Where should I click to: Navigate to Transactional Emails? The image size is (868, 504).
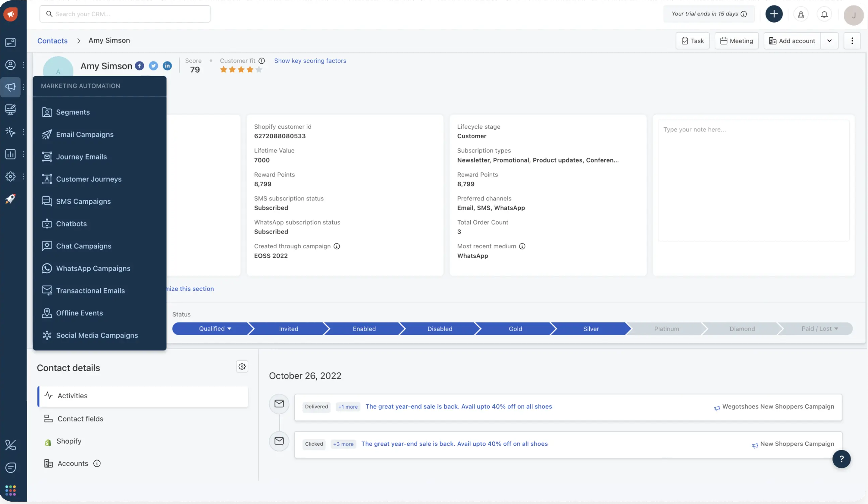pos(91,291)
